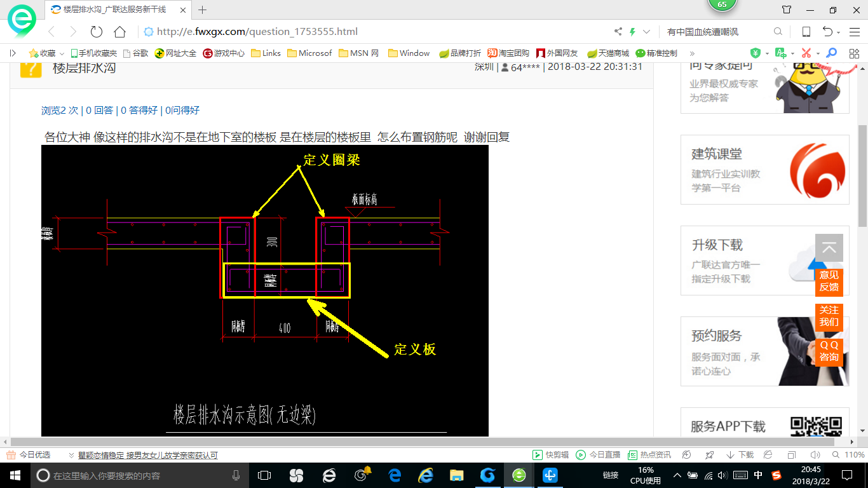Expand the screenshot tool dropdown arrow

point(818,53)
